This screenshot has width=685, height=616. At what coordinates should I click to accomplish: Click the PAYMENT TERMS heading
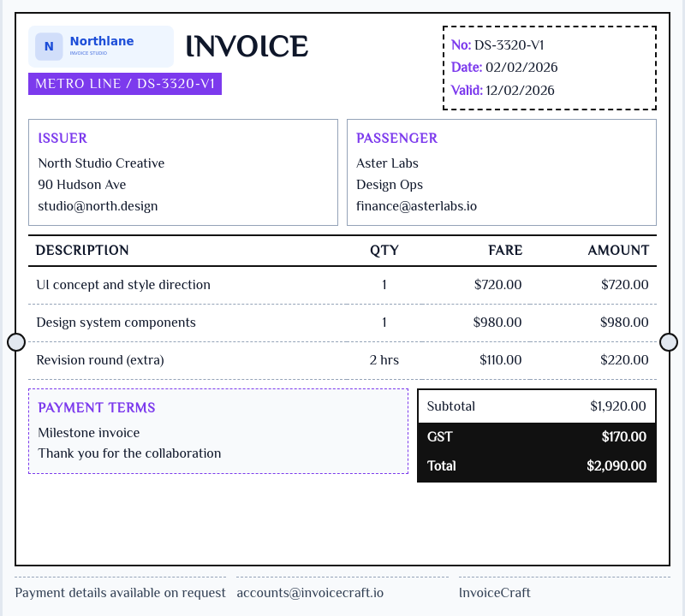tap(97, 408)
